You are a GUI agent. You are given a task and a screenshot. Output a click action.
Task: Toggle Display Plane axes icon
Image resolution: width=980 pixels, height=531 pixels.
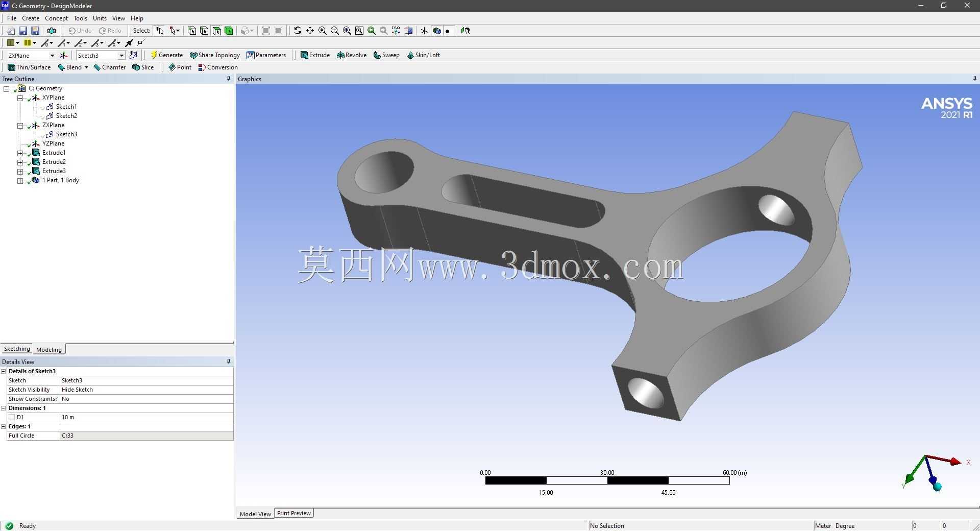point(424,31)
